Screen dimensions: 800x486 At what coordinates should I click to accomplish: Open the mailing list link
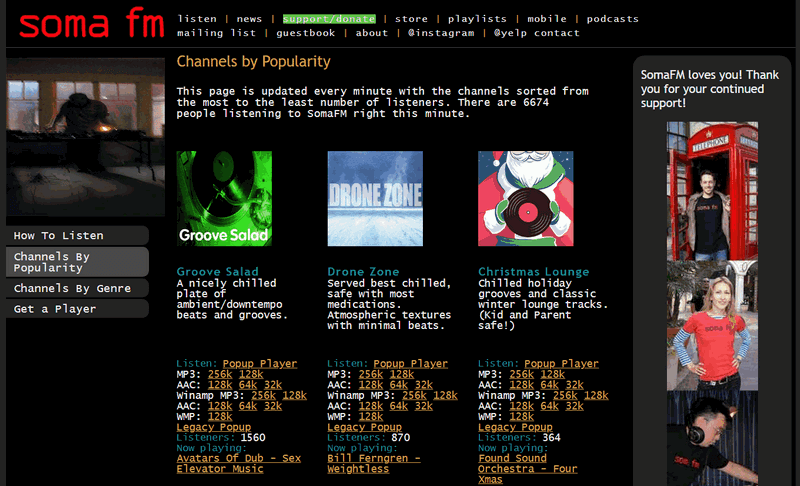click(216, 33)
